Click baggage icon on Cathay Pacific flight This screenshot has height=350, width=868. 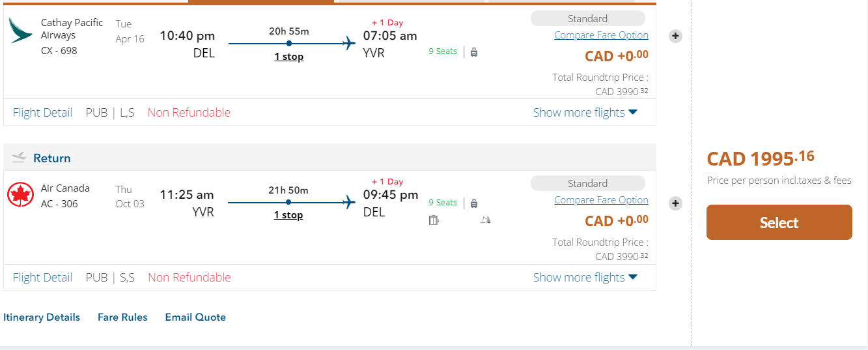pyautogui.click(x=473, y=52)
